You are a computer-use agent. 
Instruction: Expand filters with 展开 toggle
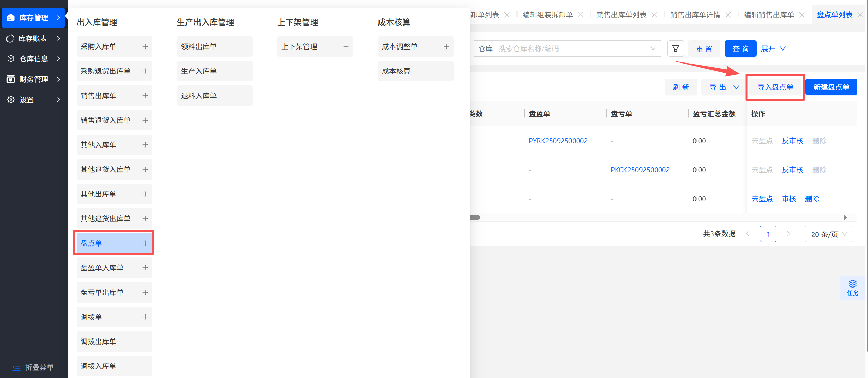773,48
